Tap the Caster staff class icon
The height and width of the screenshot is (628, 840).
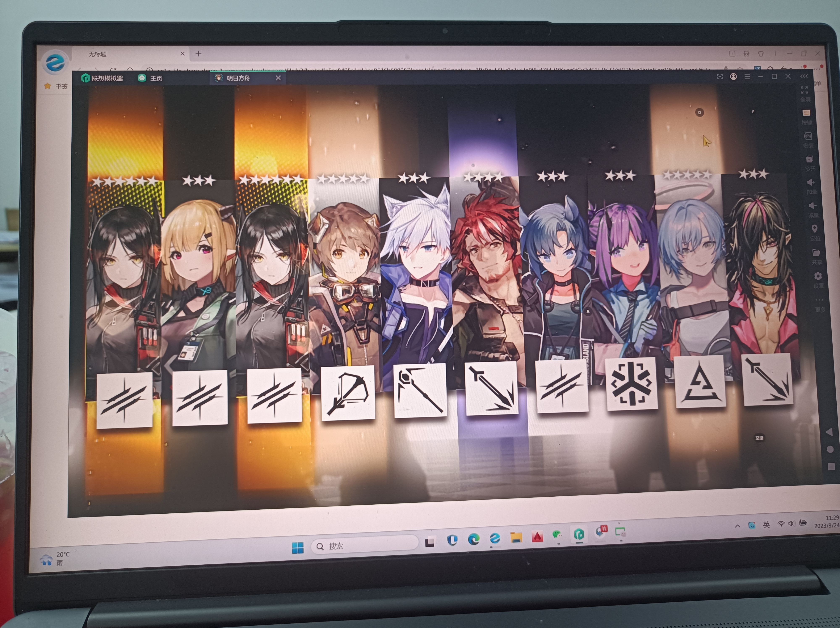click(420, 390)
